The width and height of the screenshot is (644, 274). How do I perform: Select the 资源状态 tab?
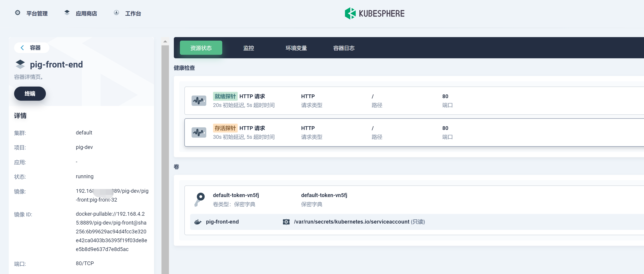tap(201, 48)
